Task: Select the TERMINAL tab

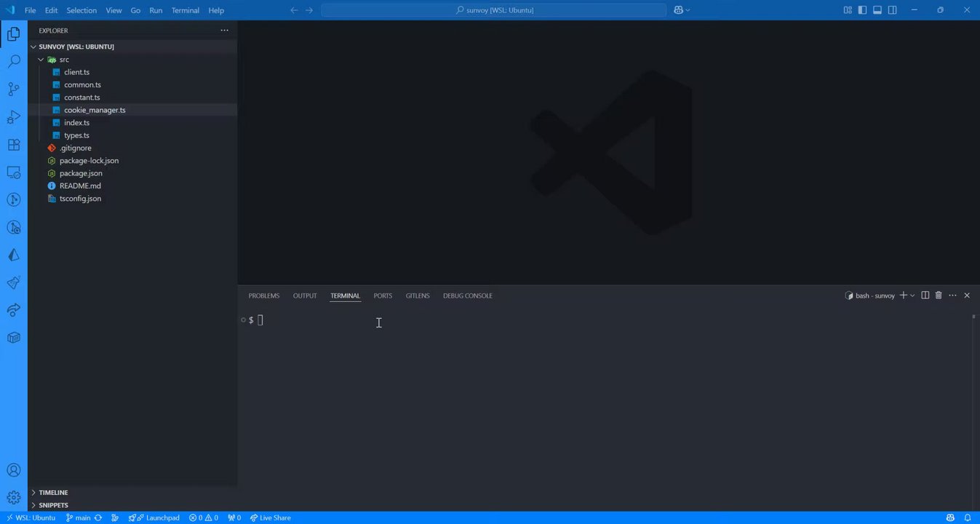Action: pyautogui.click(x=345, y=295)
